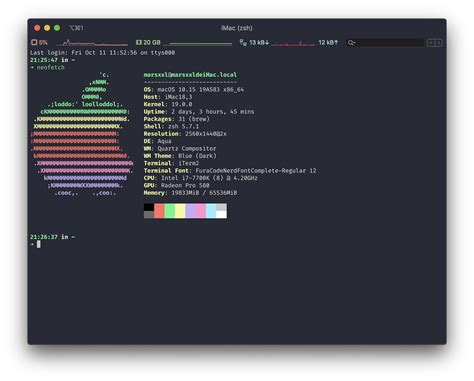Click the 'OS: macOS 10.15' line
Image resolution: width=474 pixels, height=381 pixels.
pos(194,89)
